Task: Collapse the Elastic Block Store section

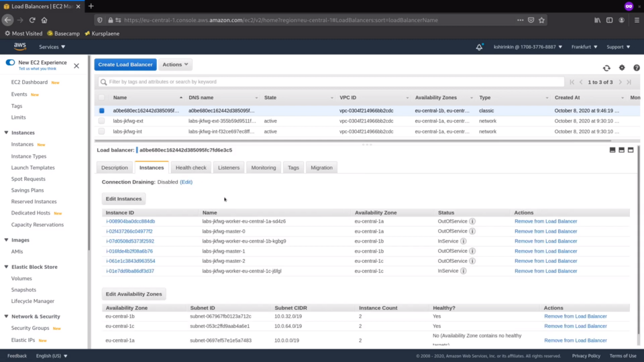Action: click(x=6, y=267)
